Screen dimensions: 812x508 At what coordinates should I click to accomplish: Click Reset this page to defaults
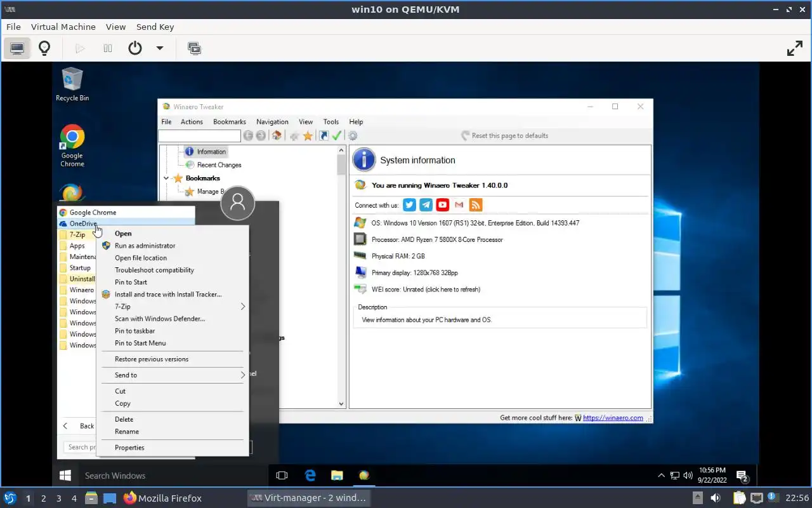coord(504,136)
